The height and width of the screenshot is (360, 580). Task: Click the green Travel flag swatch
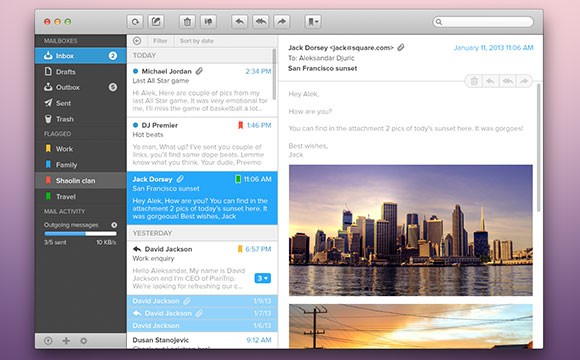(x=48, y=196)
